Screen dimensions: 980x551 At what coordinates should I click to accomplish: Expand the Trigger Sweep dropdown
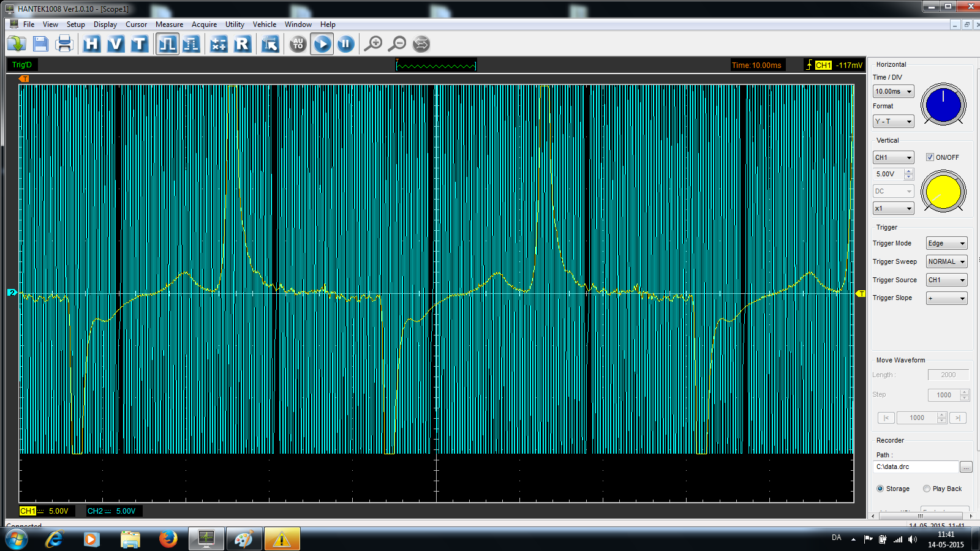pos(946,261)
